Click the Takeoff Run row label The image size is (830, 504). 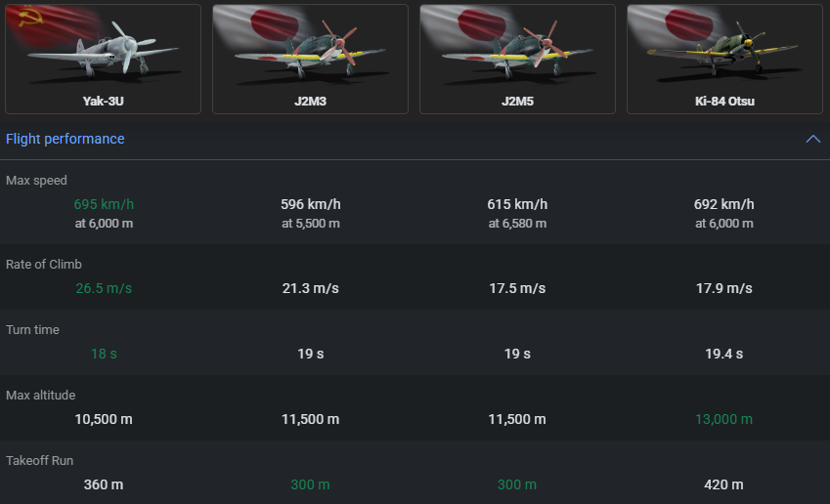click(x=40, y=461)
